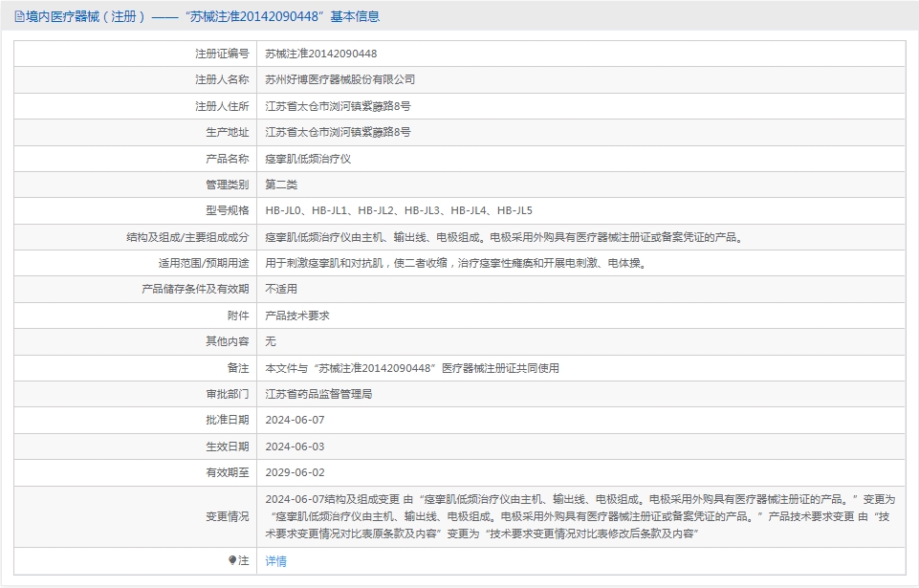Select effective date 2024-06-03
Screen dimensions: 919x588
point(295,446)
